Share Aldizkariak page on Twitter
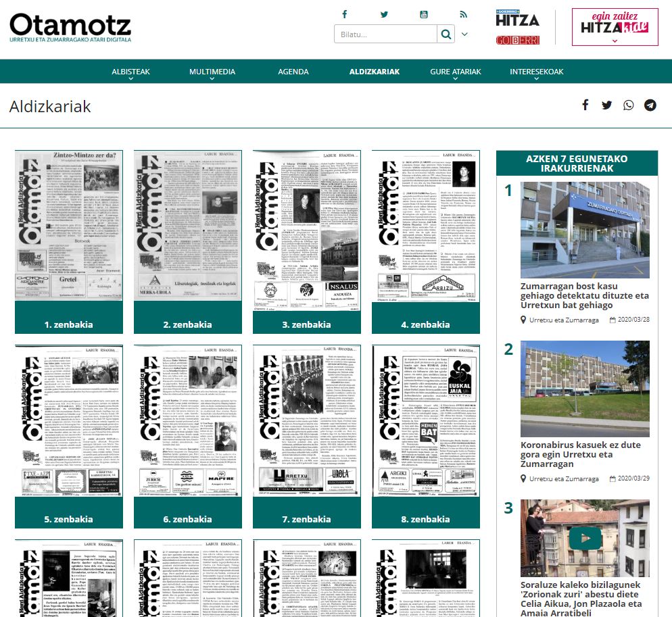This screenshot has height=617, width=672. [x=606, y=105]
